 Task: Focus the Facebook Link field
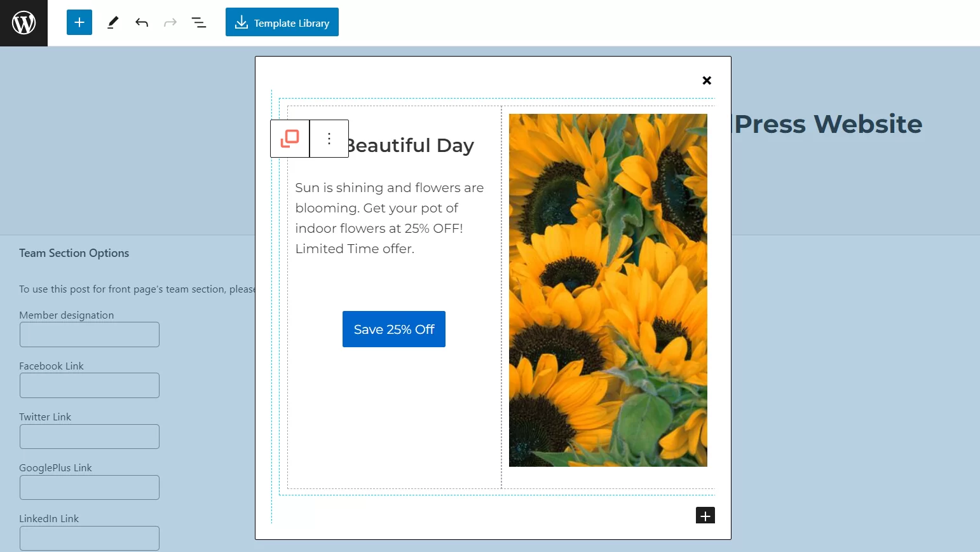90,385
